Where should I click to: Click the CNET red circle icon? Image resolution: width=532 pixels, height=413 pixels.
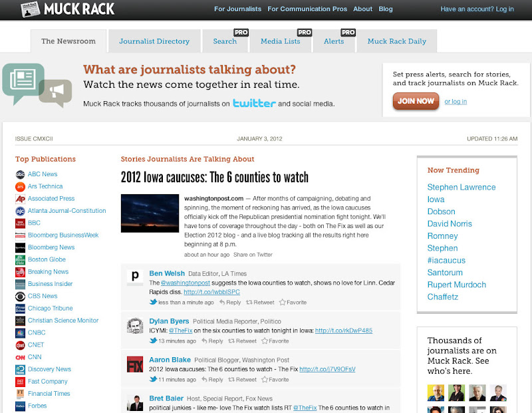pos(20,345)
